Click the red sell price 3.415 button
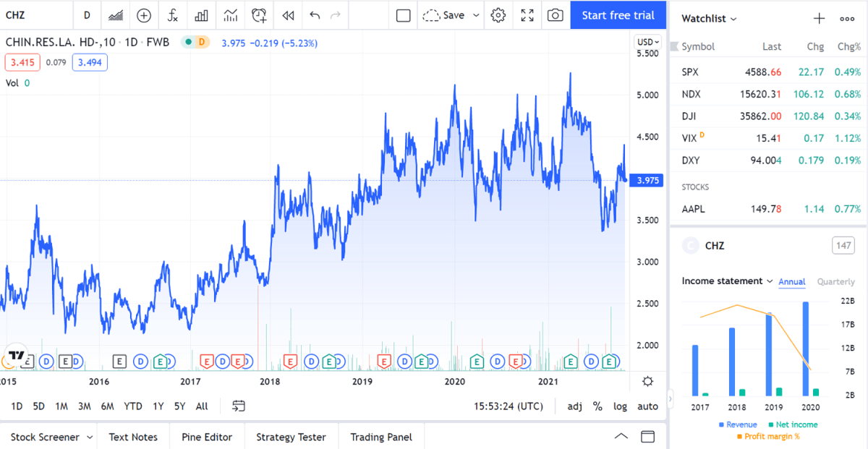Screen dimensions: 868x449 point(24,62)
